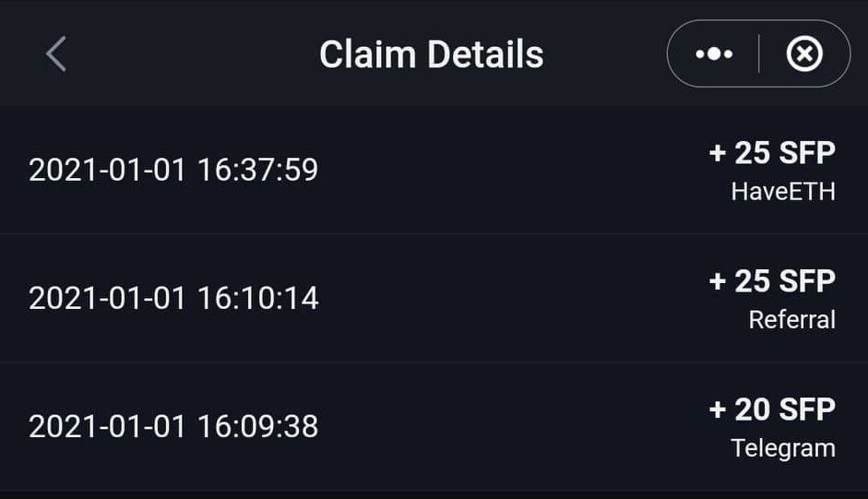Open the Telegram claim row
The image size is (868, 499).
click(x=434, y=426)
